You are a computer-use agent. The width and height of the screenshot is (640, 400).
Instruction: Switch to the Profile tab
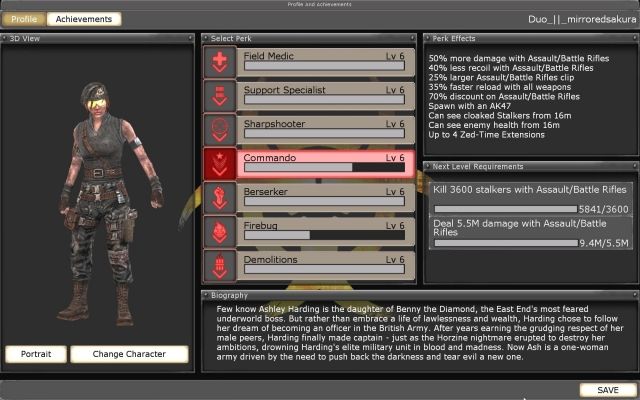(24, 19)
